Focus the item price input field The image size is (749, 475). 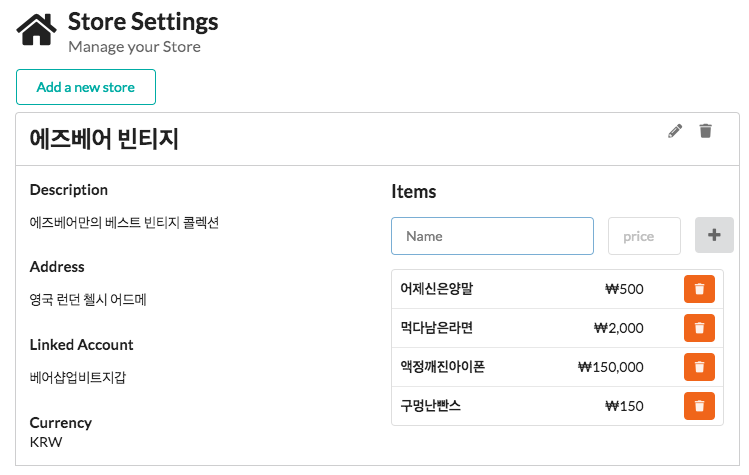pos(644,236)
